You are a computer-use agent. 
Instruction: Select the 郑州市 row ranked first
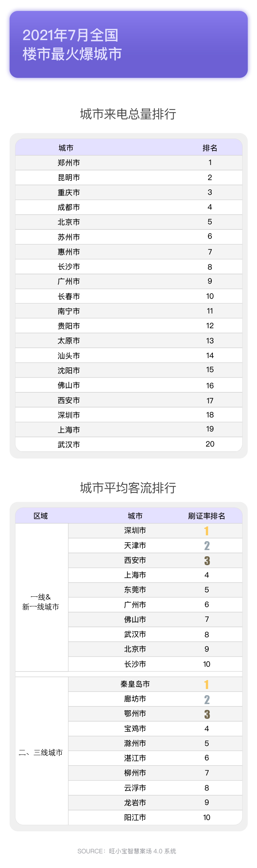[x=129, y=163]
